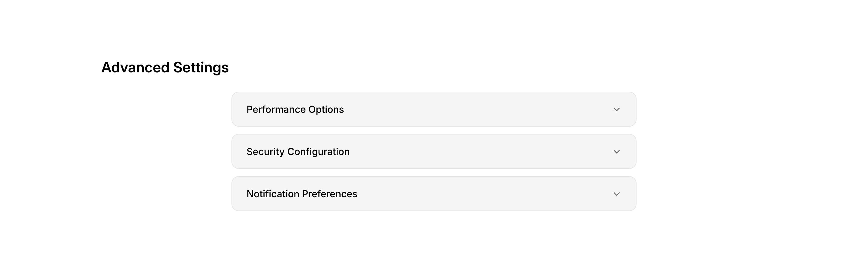This screenshot has height=269, width=868.
Task: Click the chevron icon beside Performance Options
Action: [x=616, y=109]
